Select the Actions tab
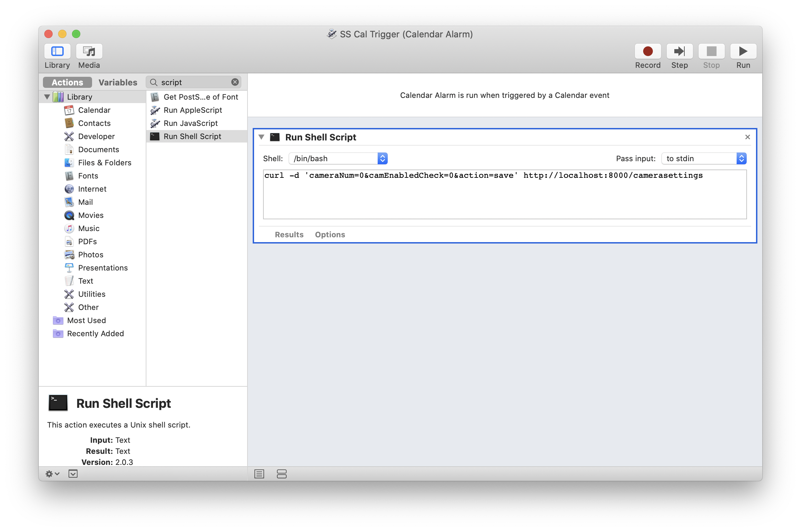This screenshot has width=801, height=532. [x=67, y=82]
